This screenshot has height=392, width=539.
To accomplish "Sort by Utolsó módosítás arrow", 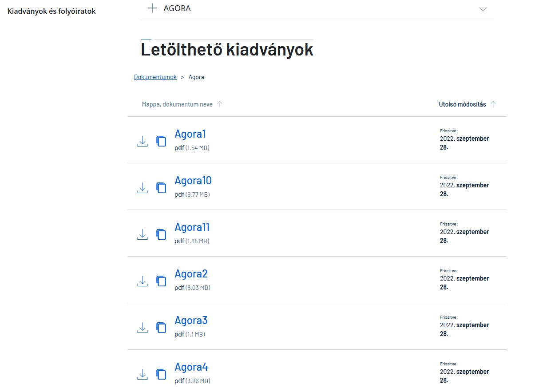I will pos(493,104).
